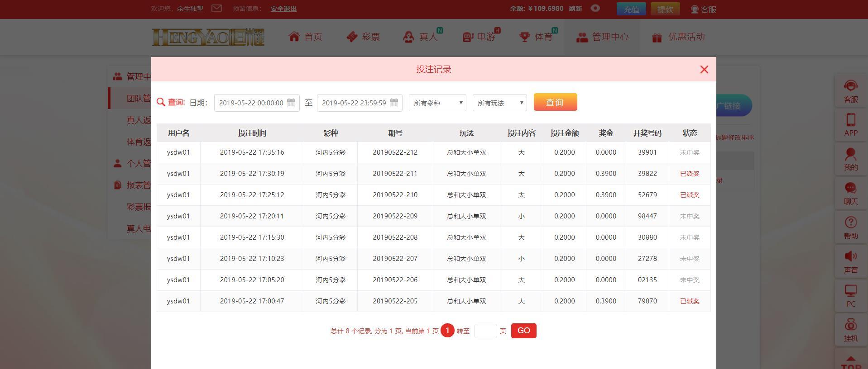
Task: Click the 提款 withdraw button
Action: 665,9
